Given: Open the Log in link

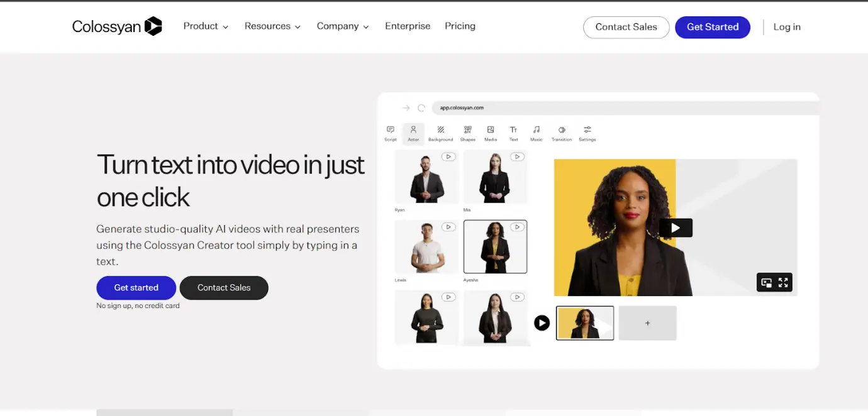Looking at the screenshot, I should [x=787, y=27].
